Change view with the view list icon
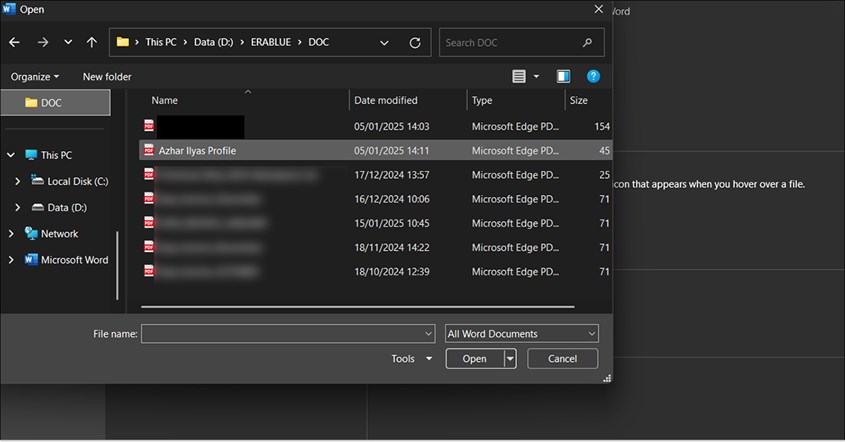The image size is (845, 442). [x=519, y=77]
